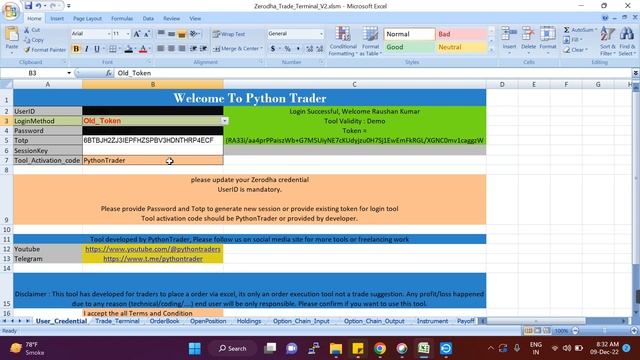640x360 pixels.
Task: Open Find & Select binoculars
Action: pyautogui.click(x=627, y=41)
